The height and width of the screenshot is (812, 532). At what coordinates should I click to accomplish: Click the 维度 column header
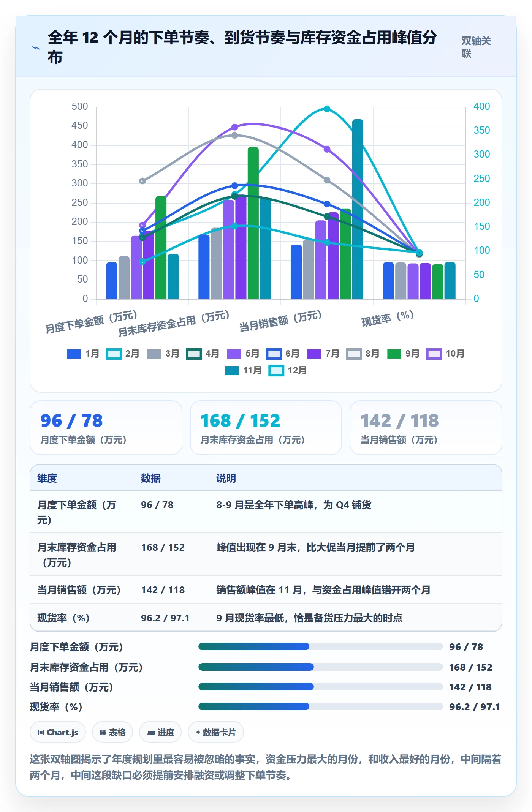47,479
